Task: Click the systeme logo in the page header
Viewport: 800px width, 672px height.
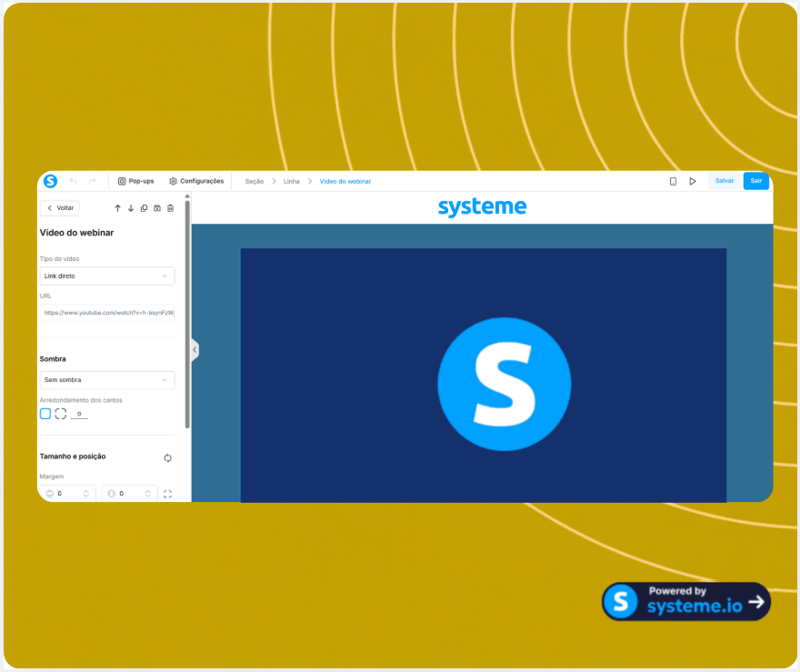Action: tap(482, 206)
